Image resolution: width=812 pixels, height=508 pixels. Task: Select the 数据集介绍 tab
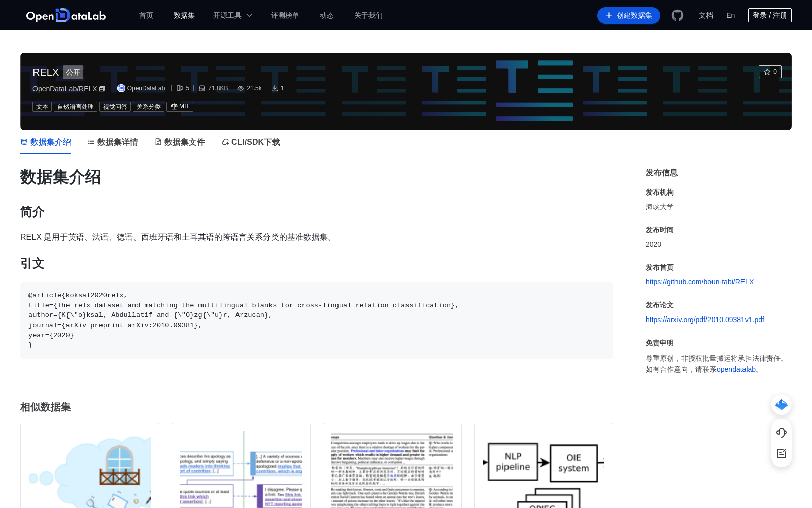pyautogui.click(x=46, y=142)
